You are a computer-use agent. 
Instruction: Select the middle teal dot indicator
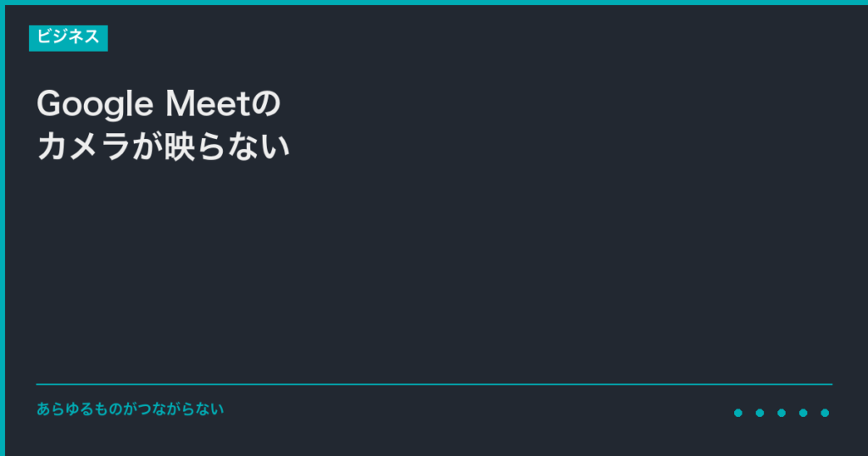[x=781, y=413]
